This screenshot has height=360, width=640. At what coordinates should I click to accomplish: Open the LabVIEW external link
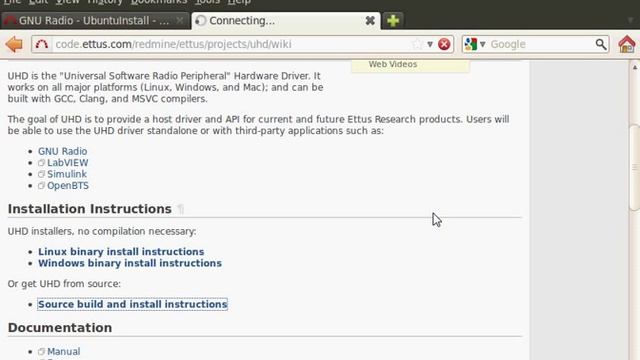click(67, 162)
